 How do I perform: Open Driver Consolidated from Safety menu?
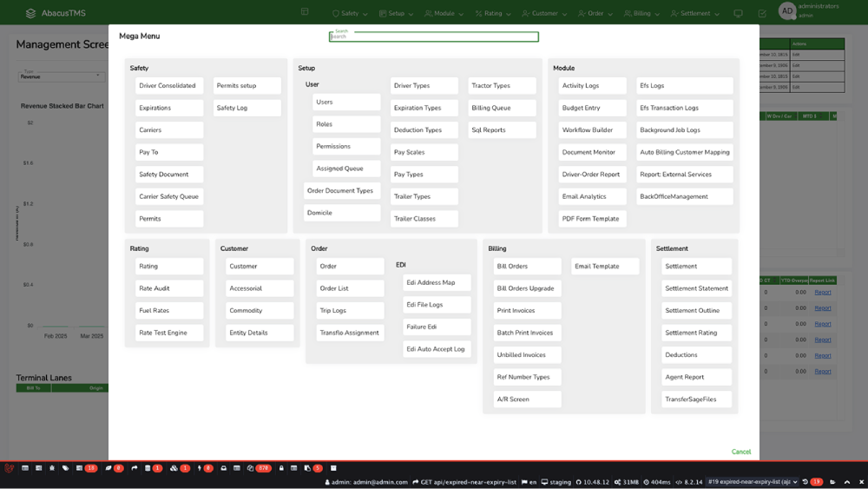point(169,86)
